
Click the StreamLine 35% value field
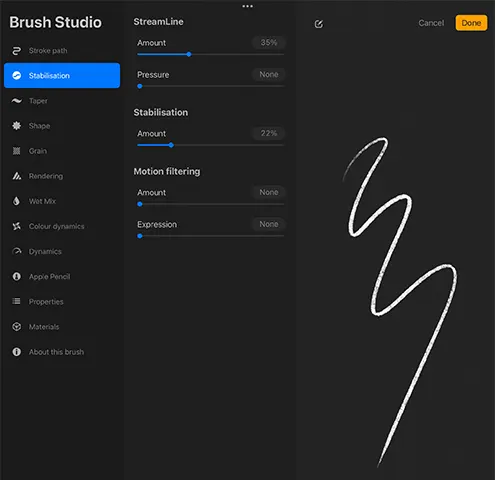(x=269, y=43)
